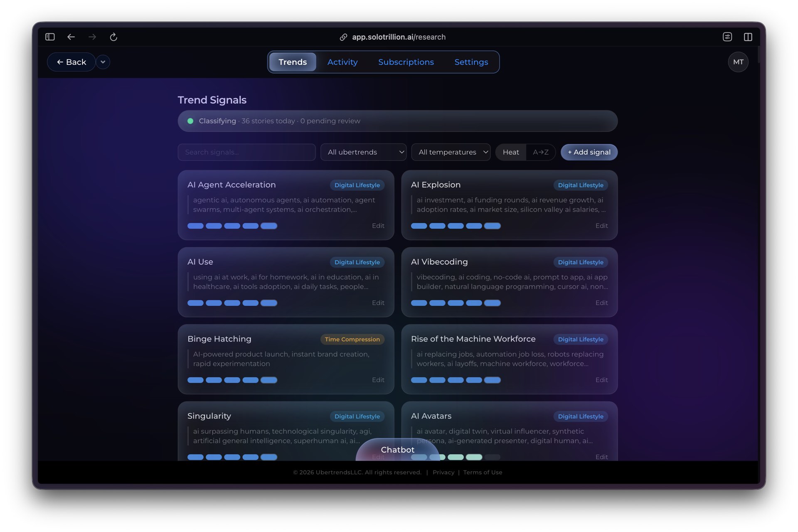Open the Privacy link in the footer
This screenshot has width=798, height=532.
[443, 472]
